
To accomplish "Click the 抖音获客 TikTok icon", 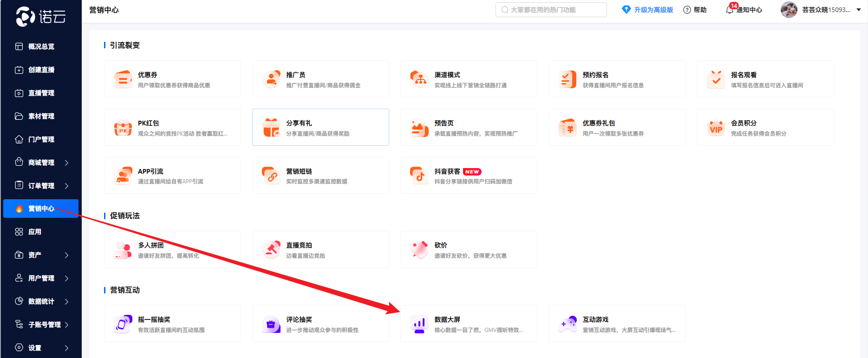I will tap(419, 176).
